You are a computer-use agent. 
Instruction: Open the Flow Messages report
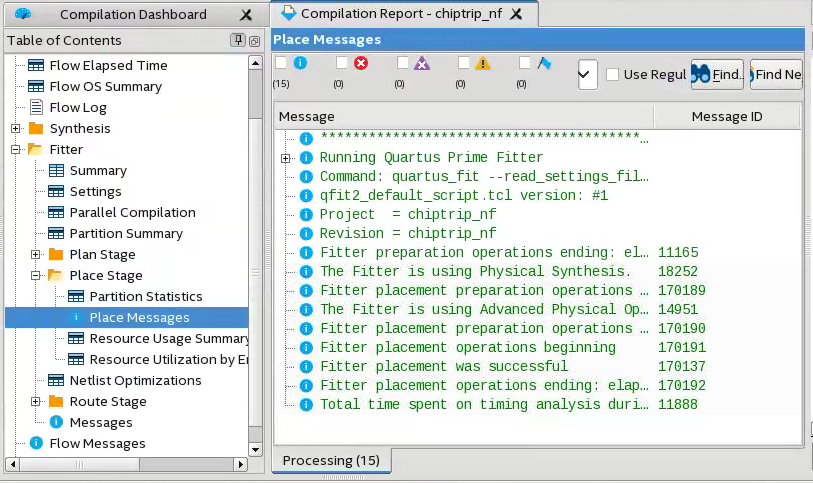coord(97,443)
